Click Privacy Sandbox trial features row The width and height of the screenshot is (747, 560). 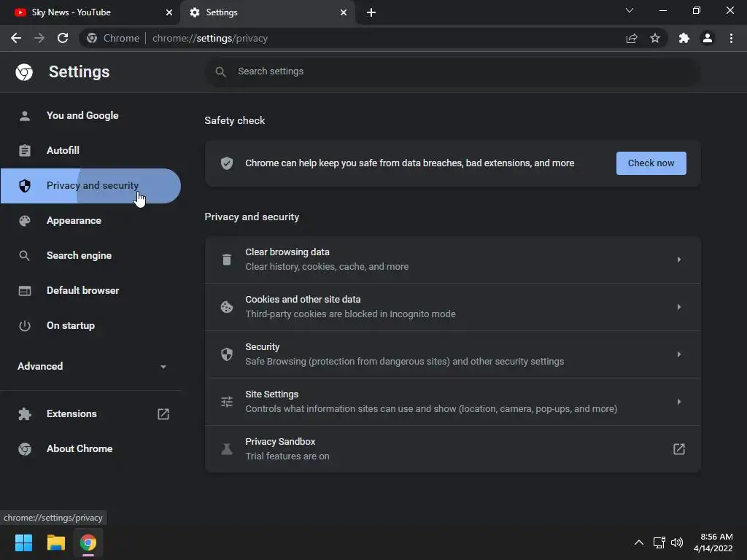pos(452,449)
